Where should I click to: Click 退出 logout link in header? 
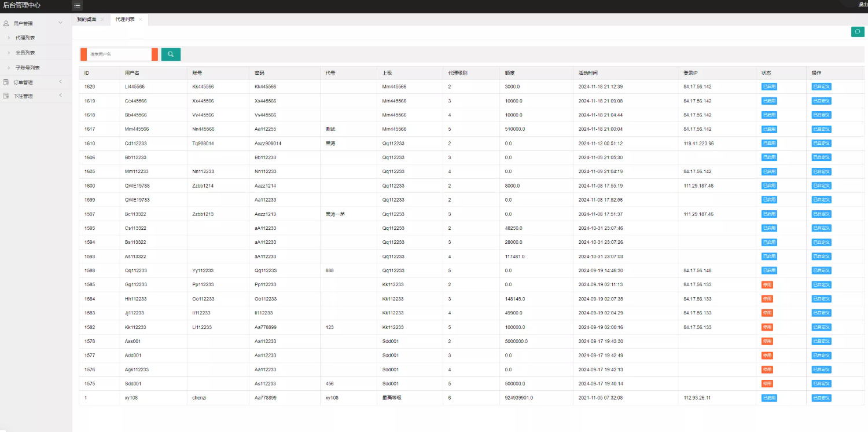pos(862,5)
